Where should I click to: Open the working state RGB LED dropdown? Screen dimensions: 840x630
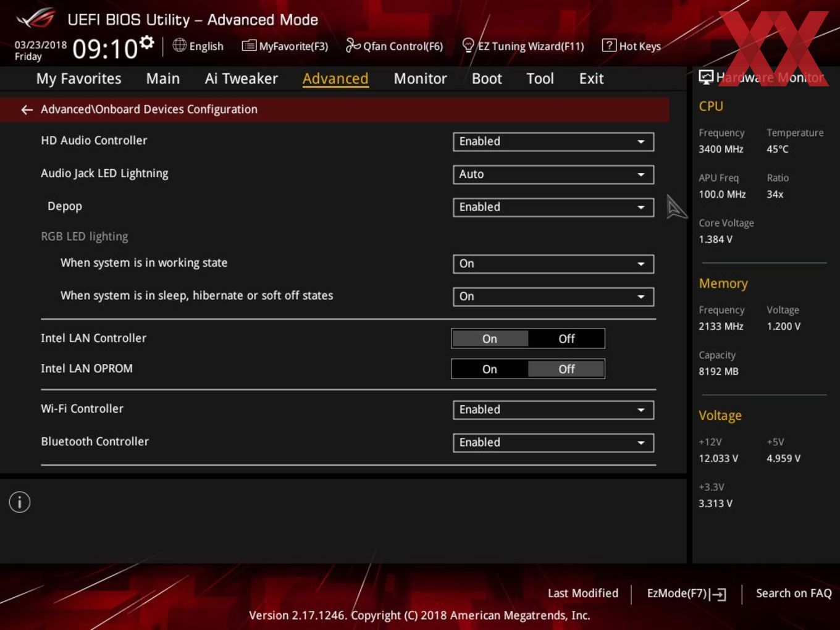553,264
